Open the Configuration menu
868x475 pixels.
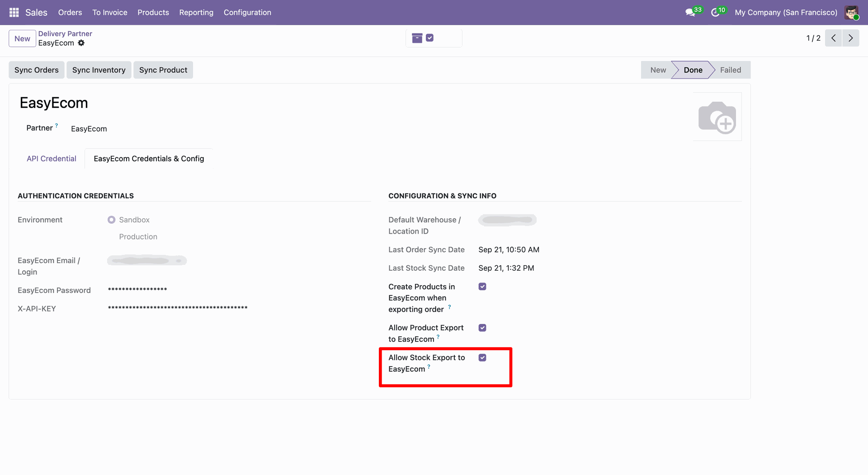[247, 12]
